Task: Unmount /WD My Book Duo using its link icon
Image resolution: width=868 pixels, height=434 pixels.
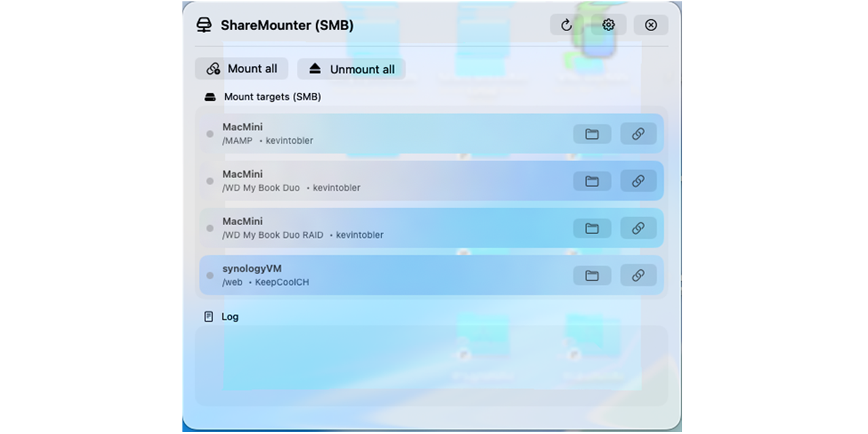Action: [638, 181]
